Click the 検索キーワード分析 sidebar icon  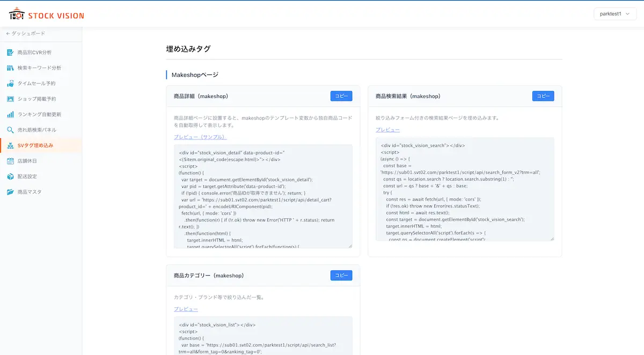pos(10,68)
